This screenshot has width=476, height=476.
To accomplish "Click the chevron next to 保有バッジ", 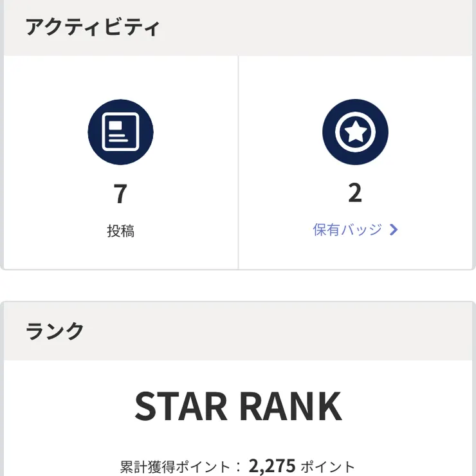I will pos(394,230).
